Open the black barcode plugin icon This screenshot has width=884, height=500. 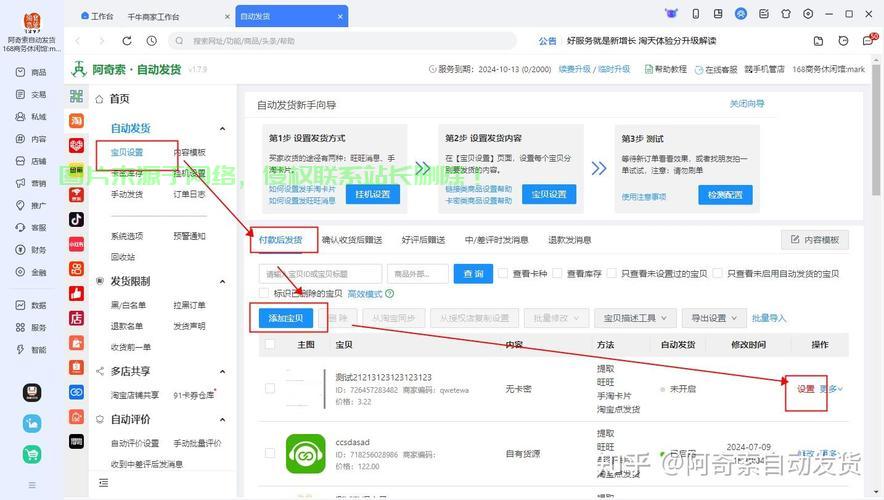click(77, 441)
